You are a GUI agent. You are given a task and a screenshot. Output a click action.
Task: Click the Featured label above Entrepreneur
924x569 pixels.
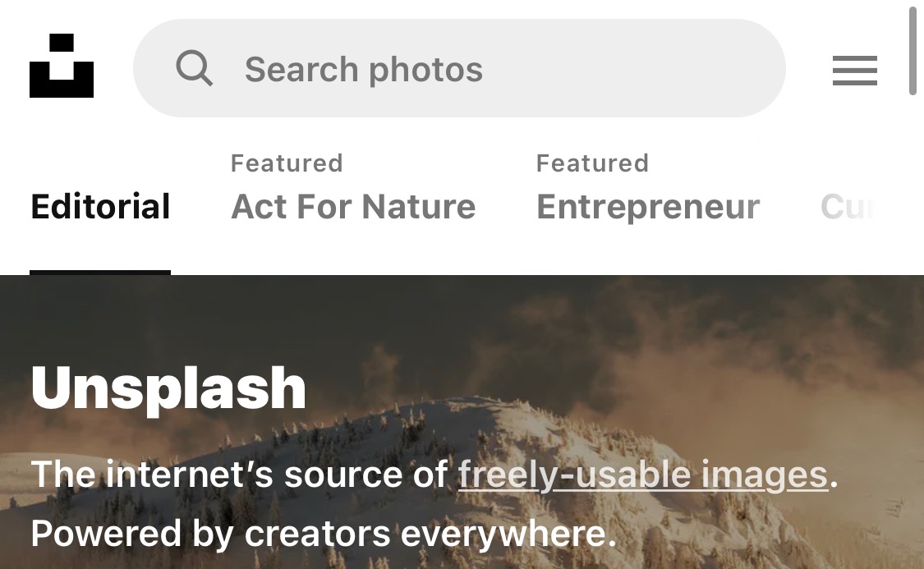coord(592,163)
